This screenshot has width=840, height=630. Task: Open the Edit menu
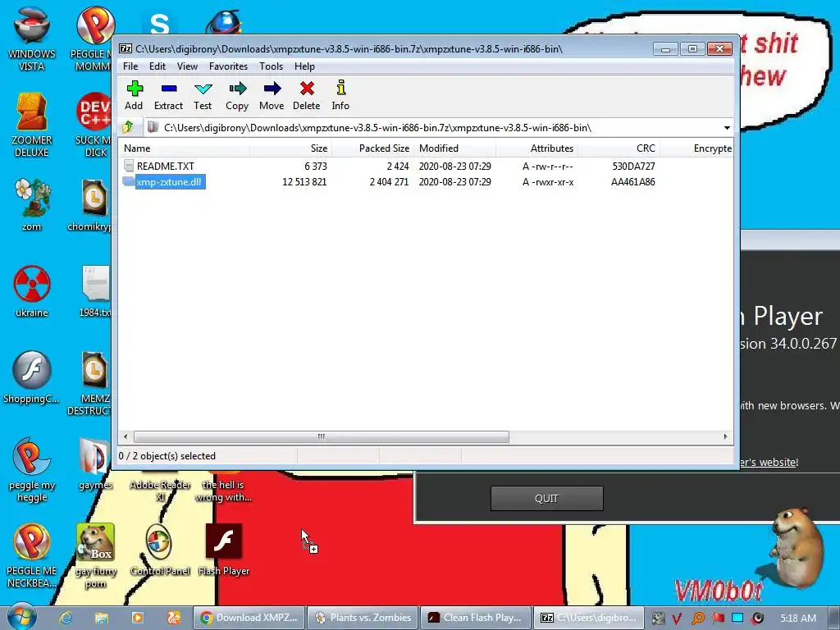pos(157,66)
